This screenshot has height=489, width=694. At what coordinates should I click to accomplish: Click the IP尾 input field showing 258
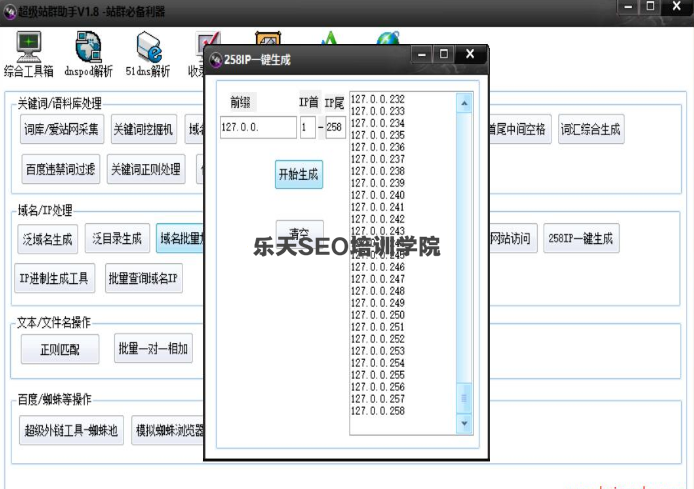tap(335, 127)
